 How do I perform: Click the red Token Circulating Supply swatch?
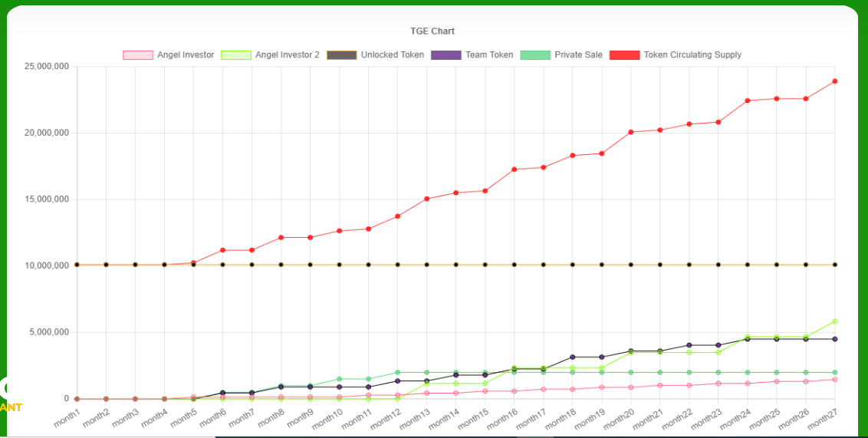(x=624, y=55)
